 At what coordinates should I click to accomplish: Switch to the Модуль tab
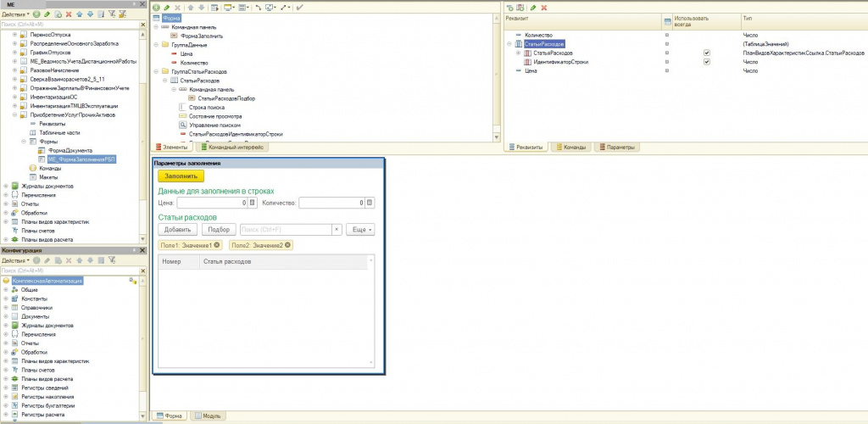tap(209, 416)
